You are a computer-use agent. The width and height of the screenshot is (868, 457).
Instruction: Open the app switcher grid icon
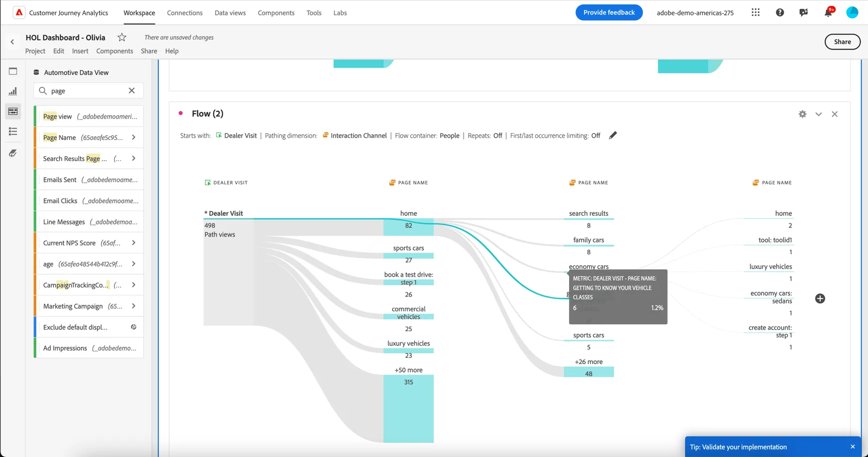[x=755, y=13]
